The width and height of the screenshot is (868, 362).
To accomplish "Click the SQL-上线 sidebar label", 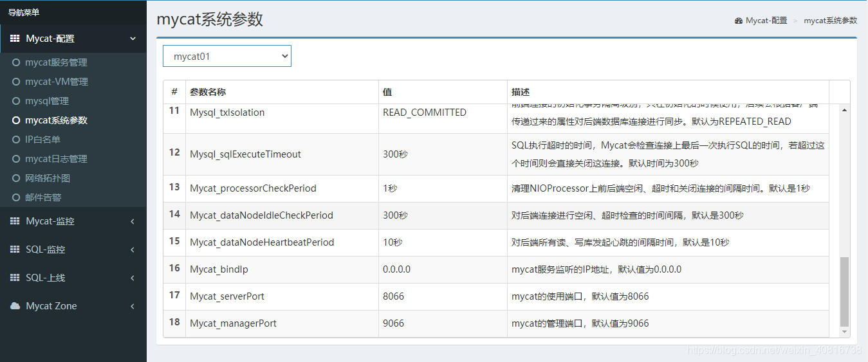I will pyautogui.click(x=46, y=278).
